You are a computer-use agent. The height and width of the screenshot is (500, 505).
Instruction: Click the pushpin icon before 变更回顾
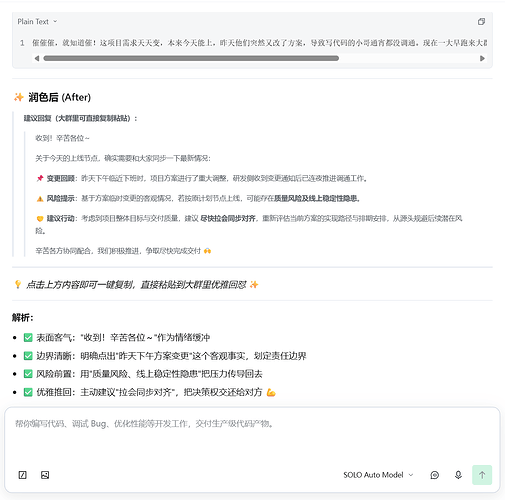[x=40, y=178]
